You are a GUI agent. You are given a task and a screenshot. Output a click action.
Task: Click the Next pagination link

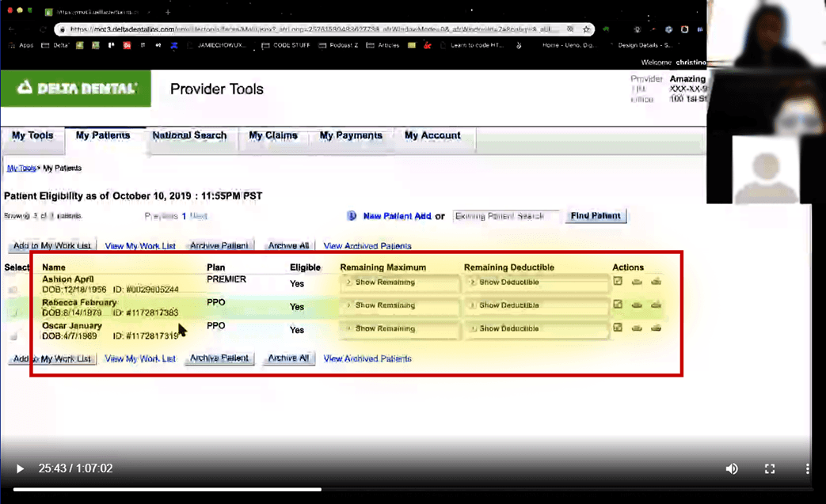[198, 216]
